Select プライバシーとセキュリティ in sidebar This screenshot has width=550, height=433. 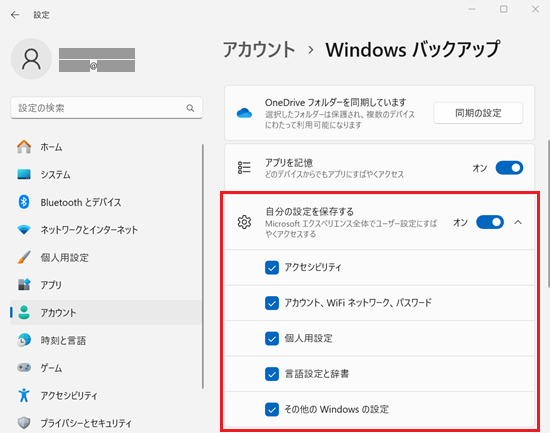click(x=106, y=423)
